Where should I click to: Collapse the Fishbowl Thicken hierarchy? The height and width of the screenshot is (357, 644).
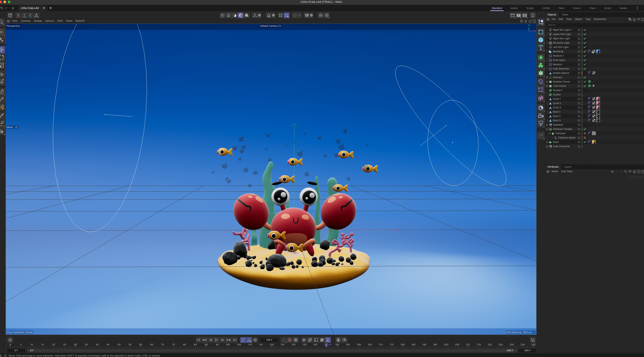[547, 129]
